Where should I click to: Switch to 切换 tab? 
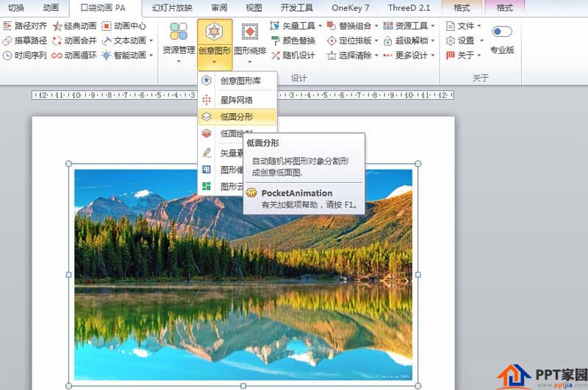pyautogui.click(x=15, y=7)
